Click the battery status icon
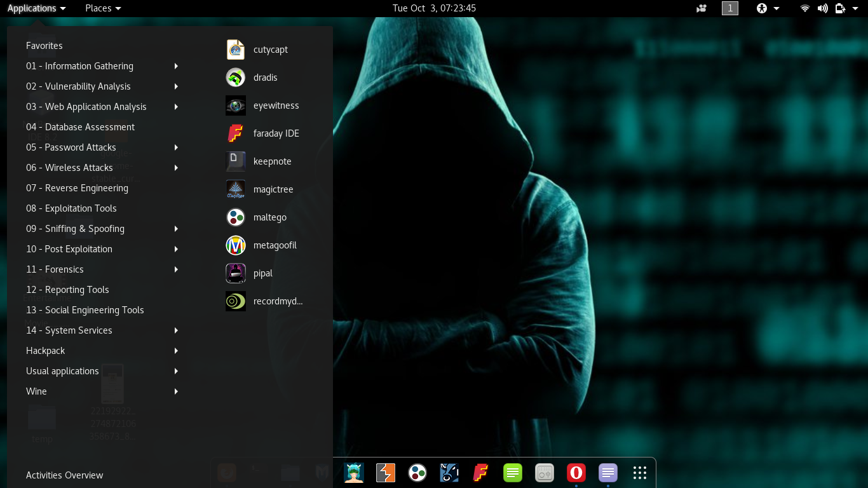The image size is (868, 488). tap(841, 8)
